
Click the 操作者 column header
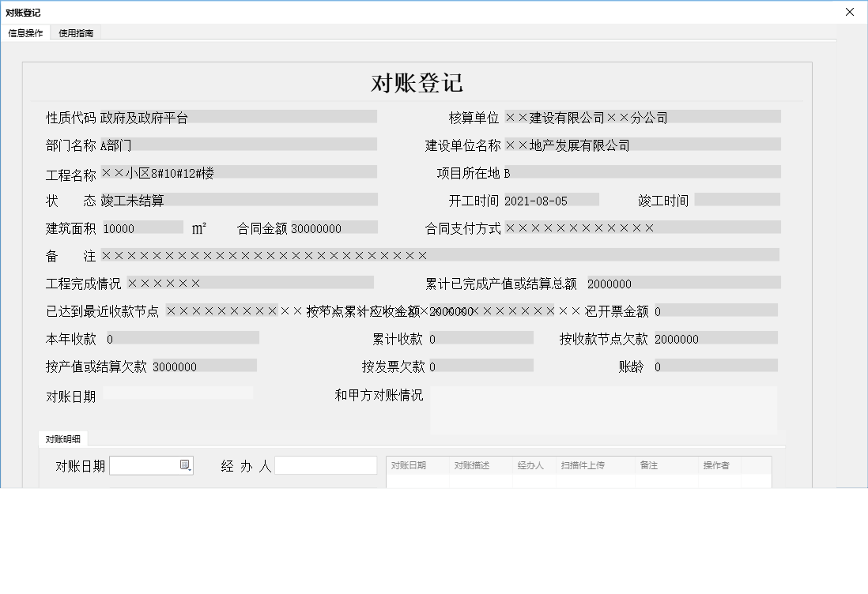point(716,465)
